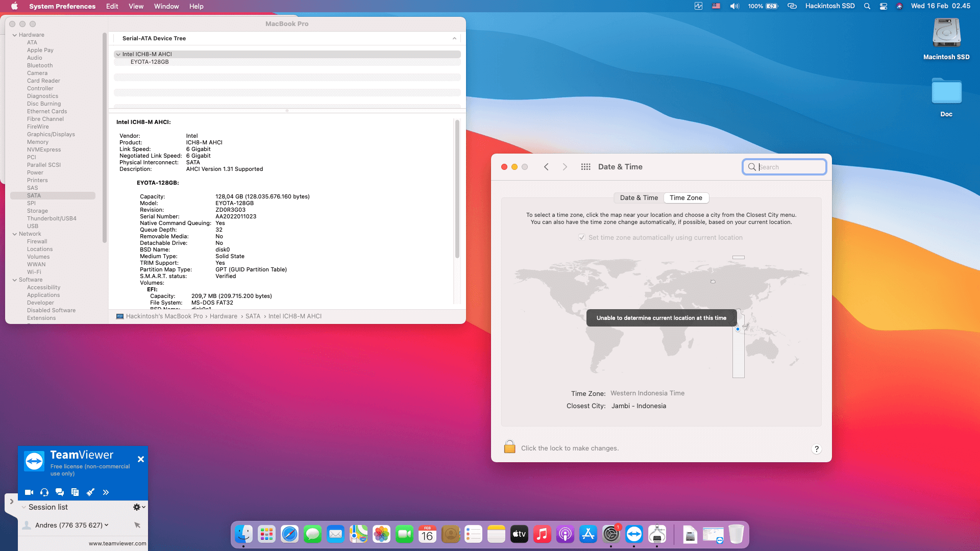Collapse the Hardware tree section
Image resolution: width=980 pixels, height=551 pixels.
pyautogui.click(x=15, y=35)
